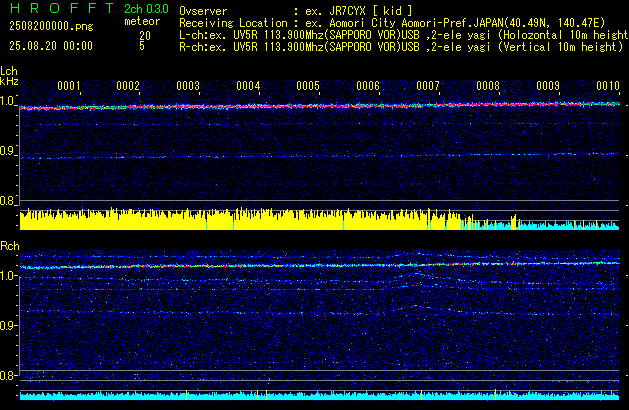Click the HROFFT title text
Screen dimensions: 629x410
coord(62,8)
